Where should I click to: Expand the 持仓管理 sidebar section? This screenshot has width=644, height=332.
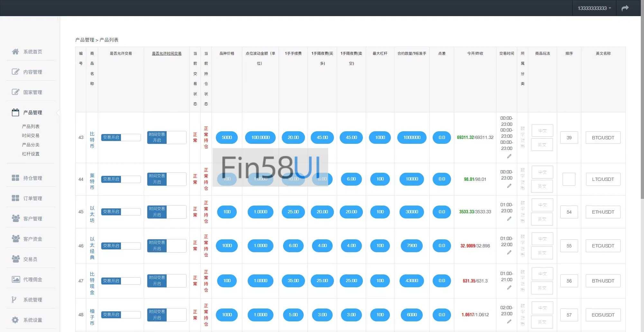(x=32, y=178)
